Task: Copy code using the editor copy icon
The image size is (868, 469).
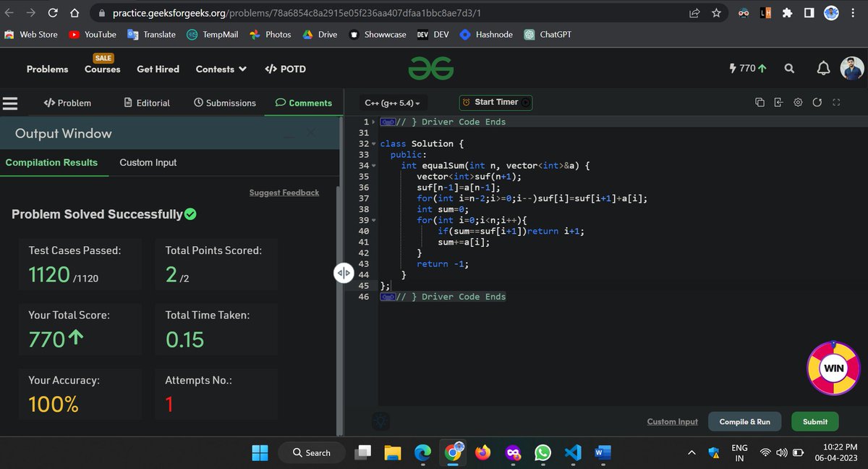Action: coord(759,103)
